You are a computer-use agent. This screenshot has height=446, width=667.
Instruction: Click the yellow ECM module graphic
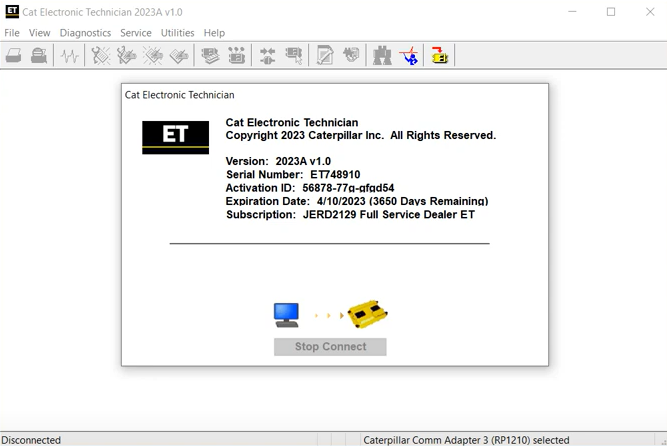pos(367,314)
